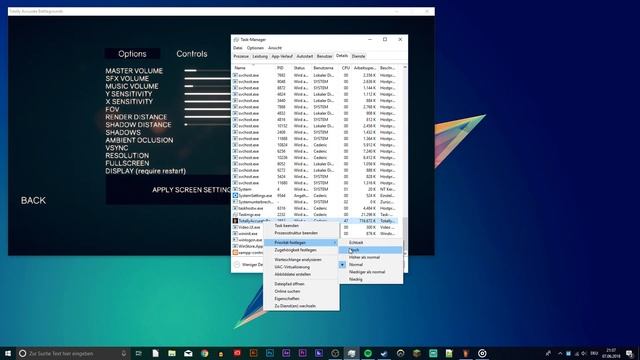
Task: Open the Ansicht menu in Task Manager
Action: (275, 48)
